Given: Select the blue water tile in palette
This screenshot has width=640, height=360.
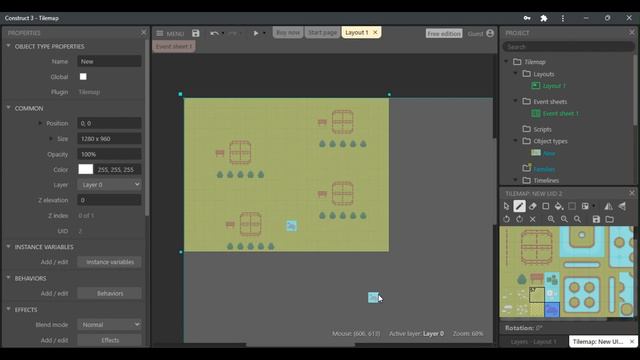Looking at the screenshot, I should (x=552, y=310).
